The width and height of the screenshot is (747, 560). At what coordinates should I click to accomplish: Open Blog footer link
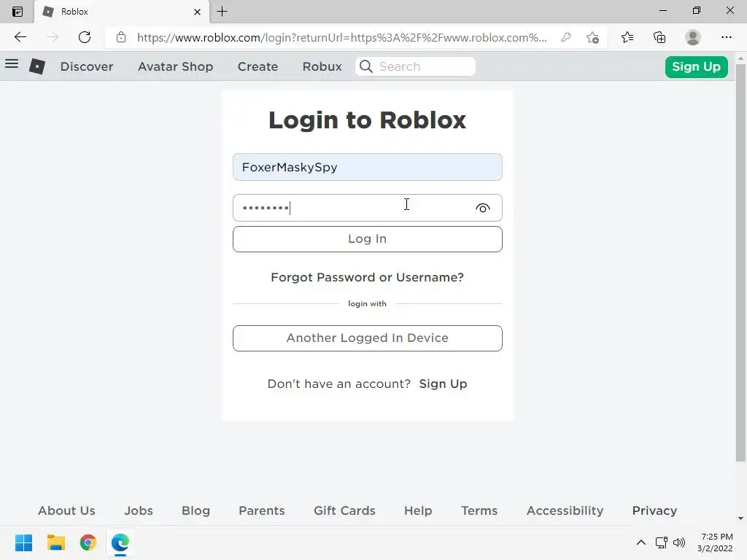click(x=196, y=510)
